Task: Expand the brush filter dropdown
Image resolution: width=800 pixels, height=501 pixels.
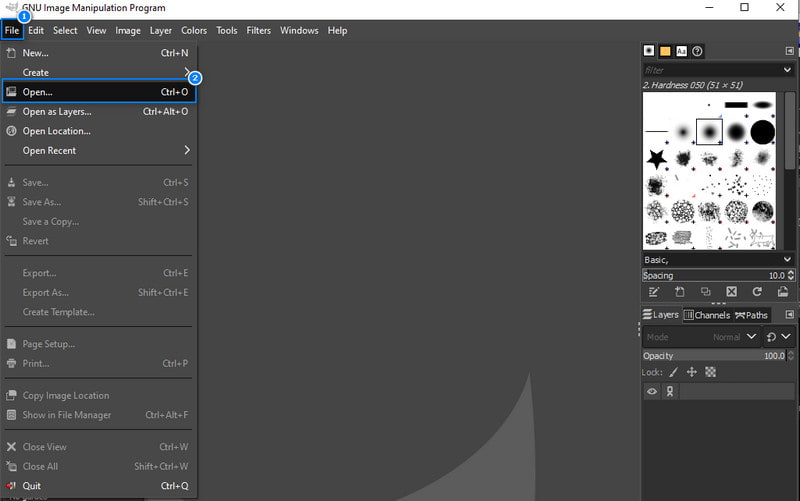Action: click(787, 70)
